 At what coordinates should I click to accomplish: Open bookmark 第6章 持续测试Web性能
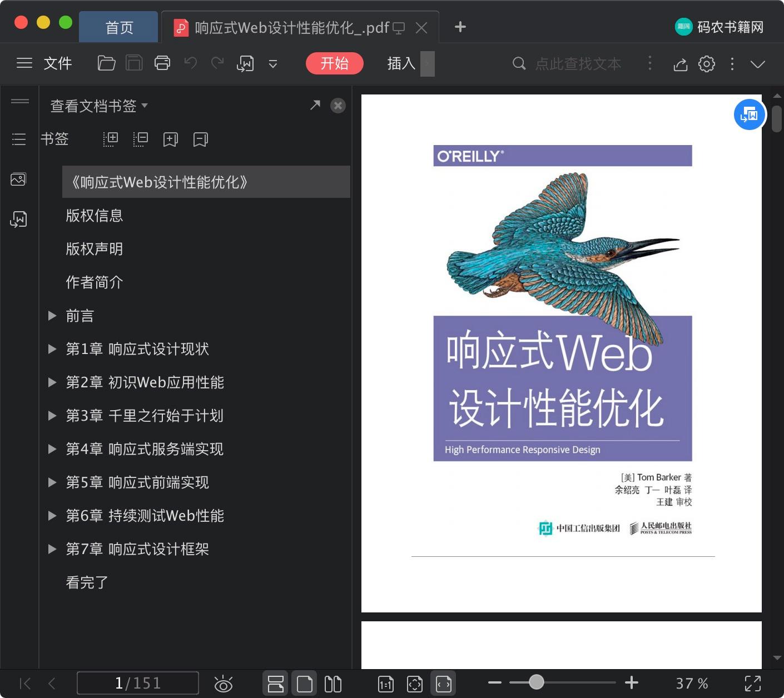click(145, 516)
